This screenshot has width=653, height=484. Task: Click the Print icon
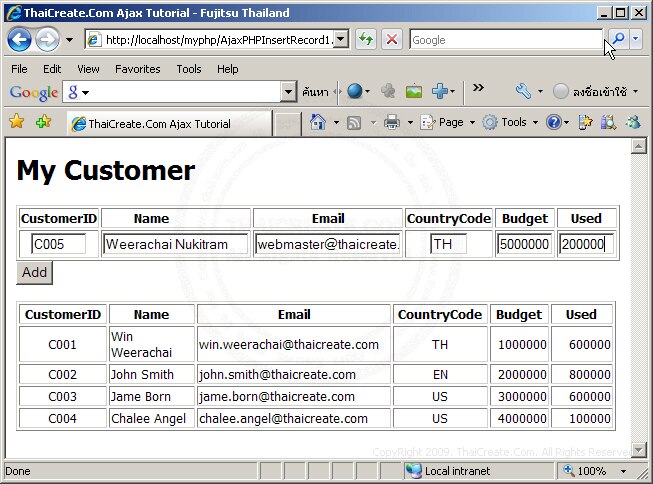point(391,122)
